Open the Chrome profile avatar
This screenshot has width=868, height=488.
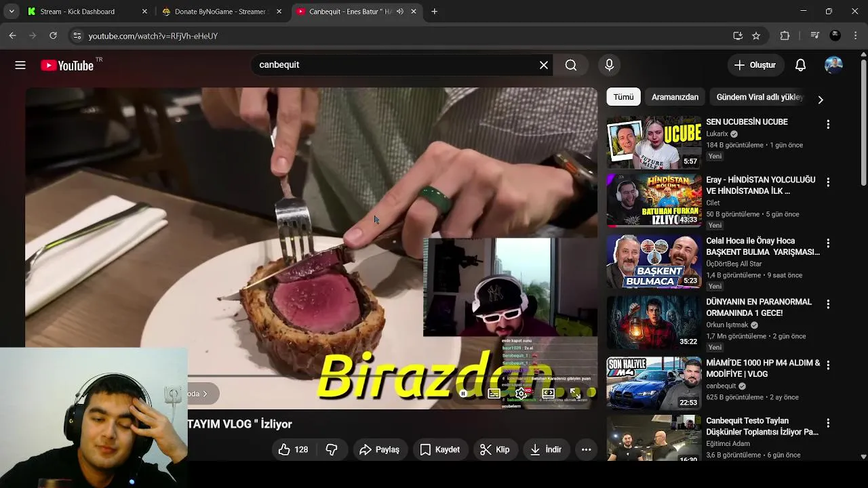pos(835,36)
